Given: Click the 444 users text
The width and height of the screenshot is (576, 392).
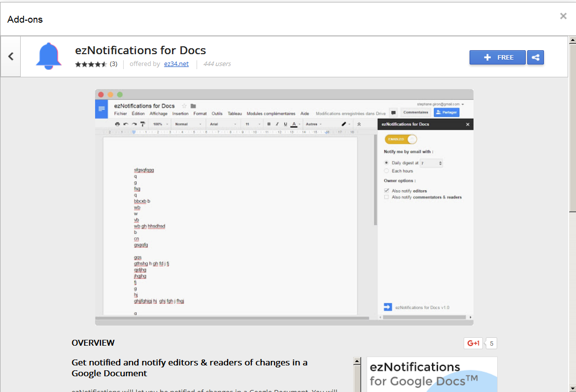Looking at the screenshot, I should coord(217,64).
